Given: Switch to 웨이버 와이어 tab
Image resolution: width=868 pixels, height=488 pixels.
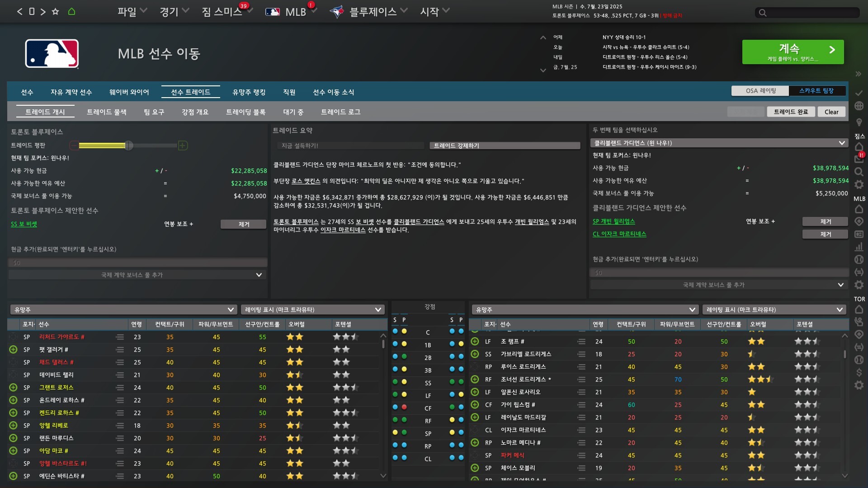Looking at the screenshot, I should [x=129, y=92].
